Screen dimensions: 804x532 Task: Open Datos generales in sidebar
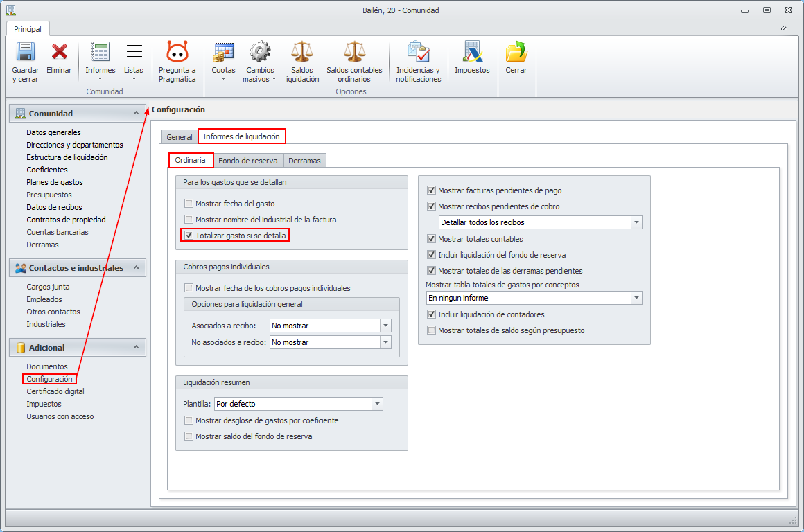point(54,132)
